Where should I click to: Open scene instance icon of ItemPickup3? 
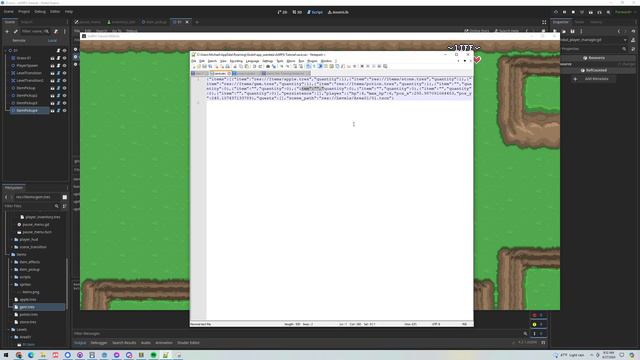click(52, 103)
